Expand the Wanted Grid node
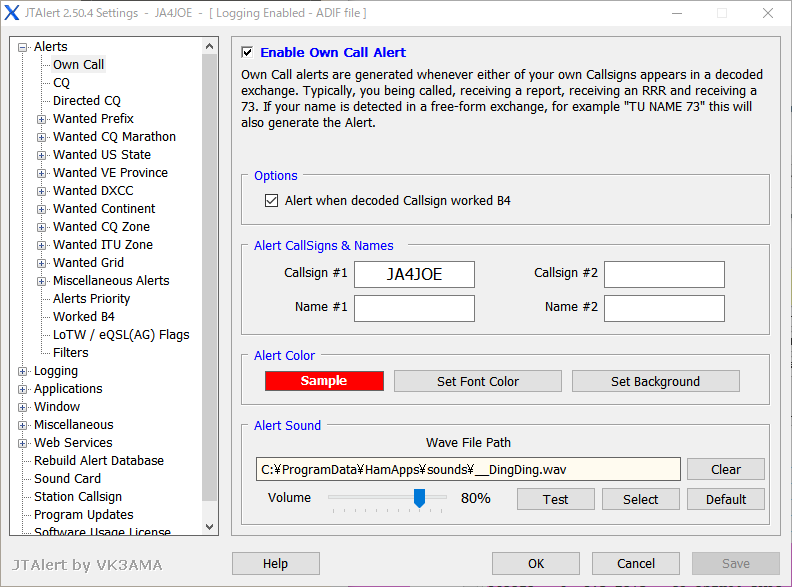Screen dimensions: 792x587 coord(41,263)
